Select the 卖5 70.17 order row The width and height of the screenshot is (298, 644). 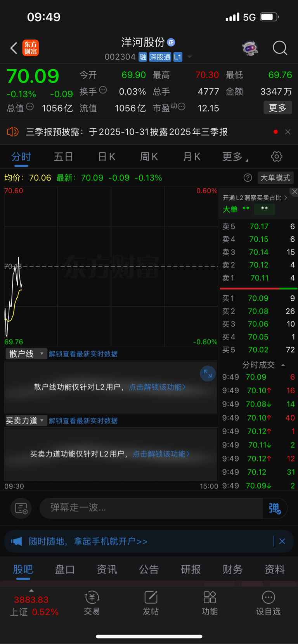click(x=258, y=226)
